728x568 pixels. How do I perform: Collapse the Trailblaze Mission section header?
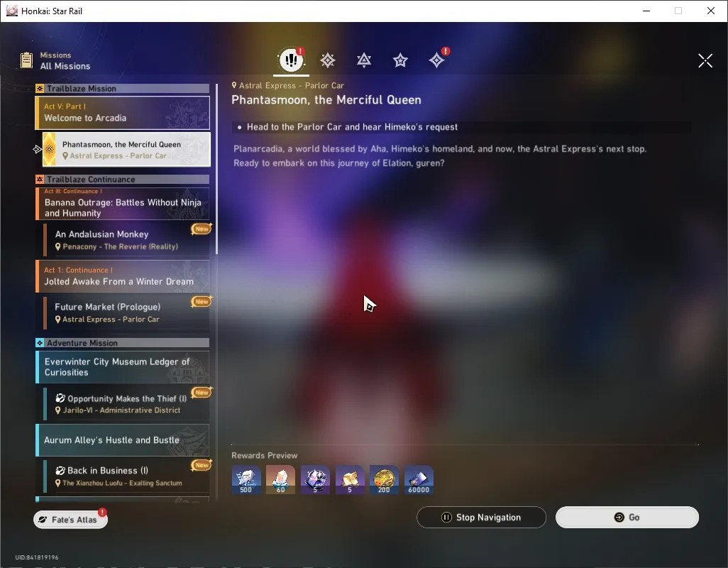pos(123,88)
